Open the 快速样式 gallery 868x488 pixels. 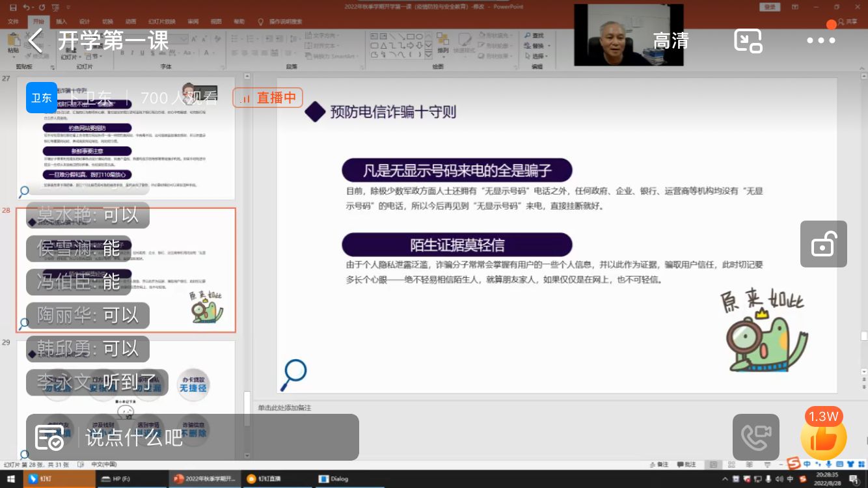click(x=465, y=45)
